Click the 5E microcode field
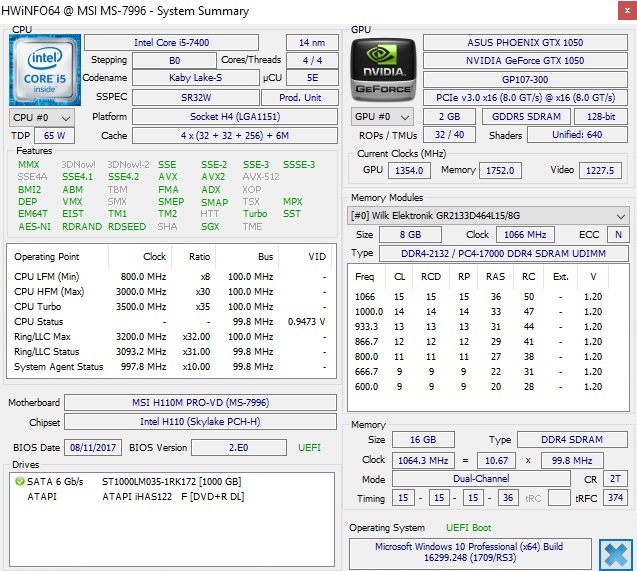The width and height of the screenshot is (637, 571). (312, 78)
